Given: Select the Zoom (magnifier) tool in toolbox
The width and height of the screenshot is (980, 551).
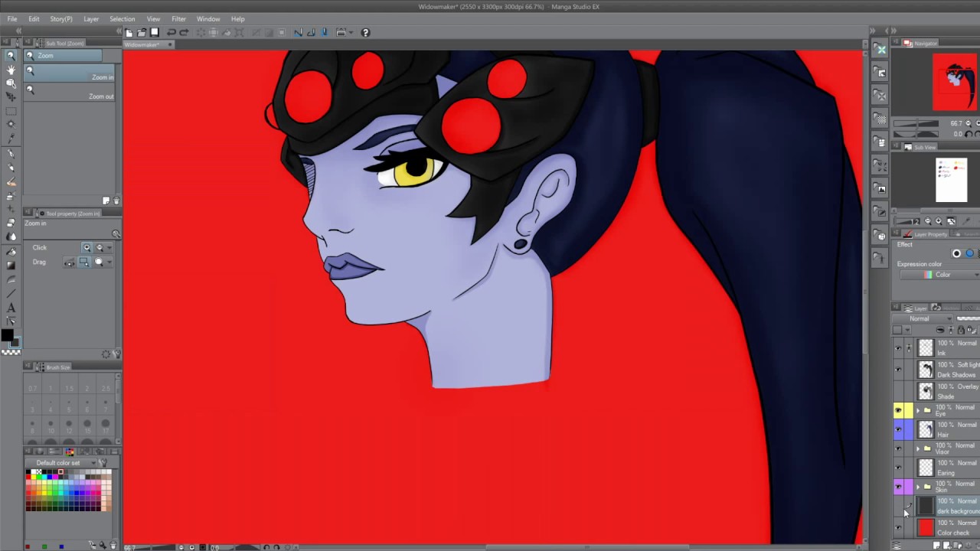Looking at the screenshot, I should point(11,56).
